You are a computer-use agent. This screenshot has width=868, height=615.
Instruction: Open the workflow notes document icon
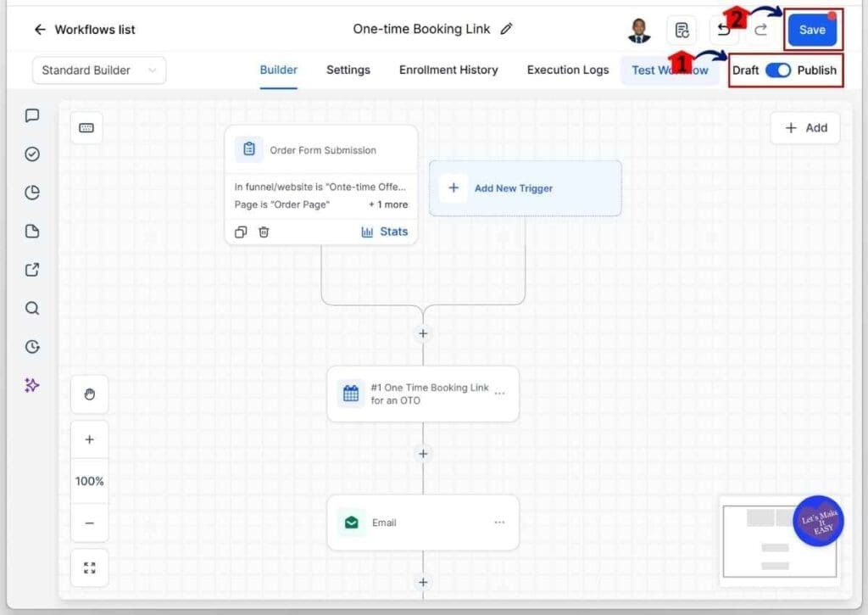point(682,30)
